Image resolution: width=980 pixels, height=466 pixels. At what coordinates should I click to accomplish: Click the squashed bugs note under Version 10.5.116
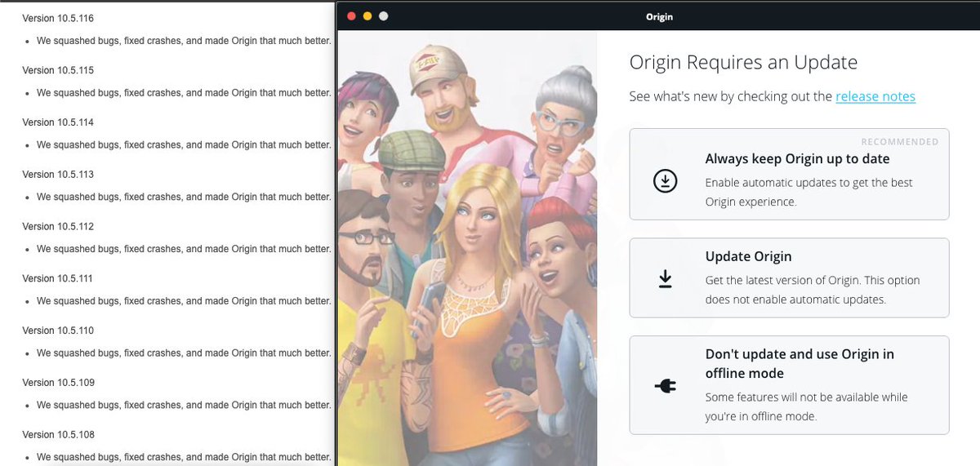[184, 41]
